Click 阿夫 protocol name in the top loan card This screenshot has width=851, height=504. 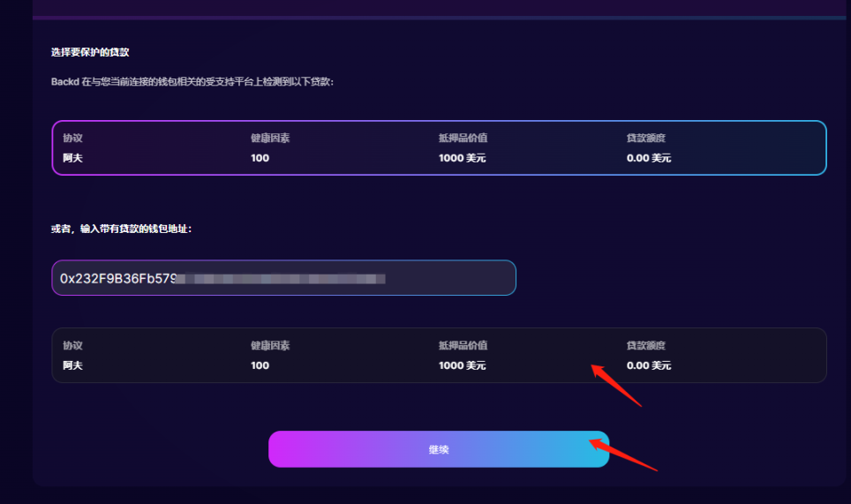(x=72, y=158)
